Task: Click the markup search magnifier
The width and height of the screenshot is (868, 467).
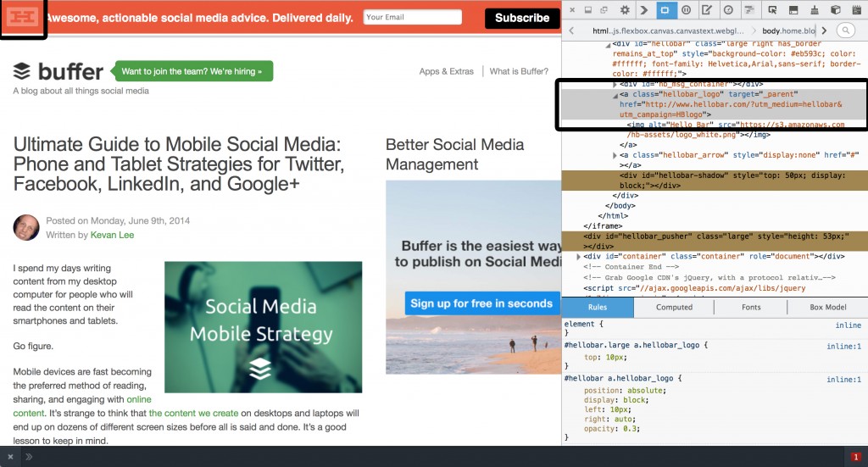Action: [845, 31]
